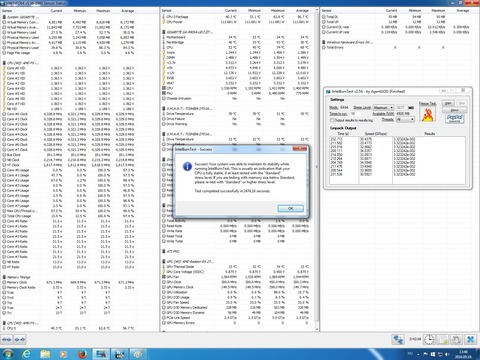Select the HT Clock row
The image size is (480, 360).
tap(68, 165)
